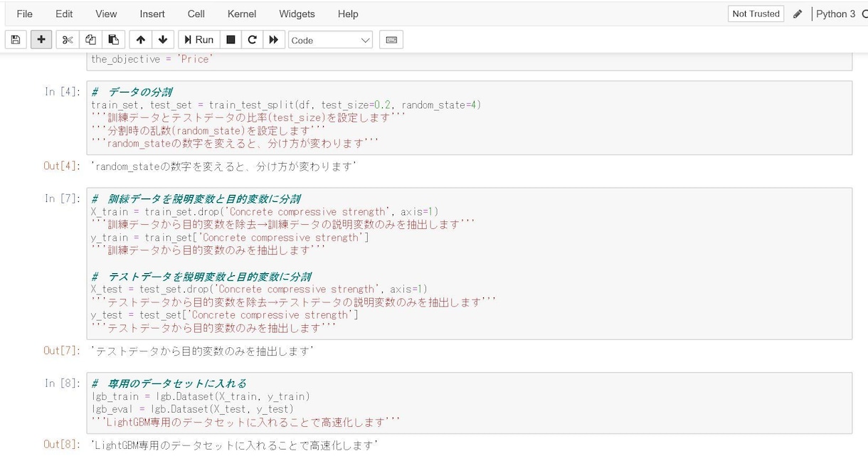Click the Out[7] output string 'テストデータから目的変数のみを抽出します'

(202, 351)
